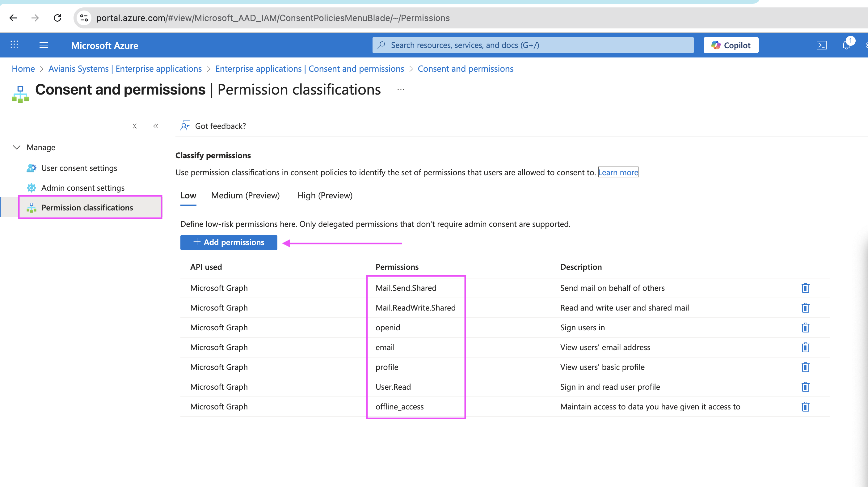Click the User consent settings icon
The height and width of the screenshot is (487, 868).
[x=31, y=168]
